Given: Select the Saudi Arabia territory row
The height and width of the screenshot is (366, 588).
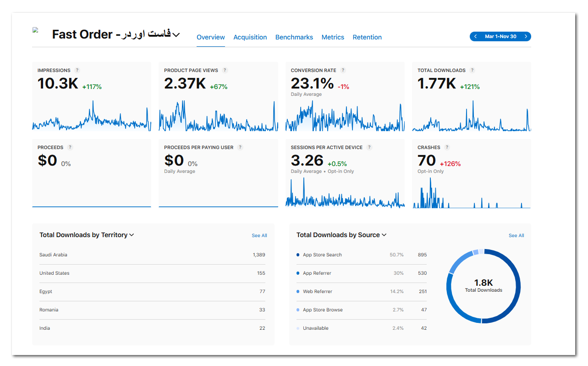Looking at the screenshot, I should coord(152,255).
